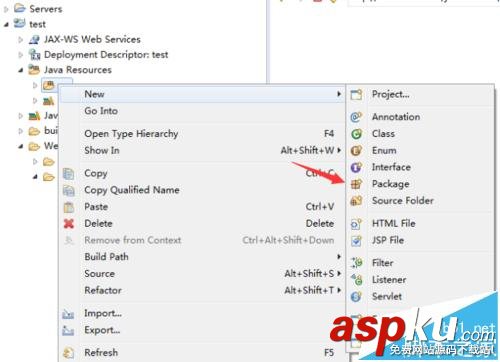
Task: Click the Java Resources icon
Action: [34, 70]
